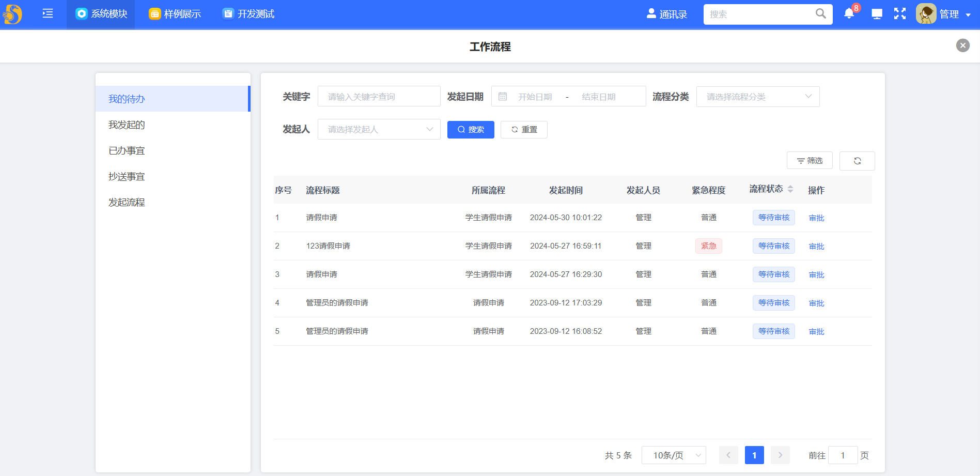The height and width of the screenshot is (476, 980).
Task: Pick the 开始日期 start date
Action: pos(535,97)
